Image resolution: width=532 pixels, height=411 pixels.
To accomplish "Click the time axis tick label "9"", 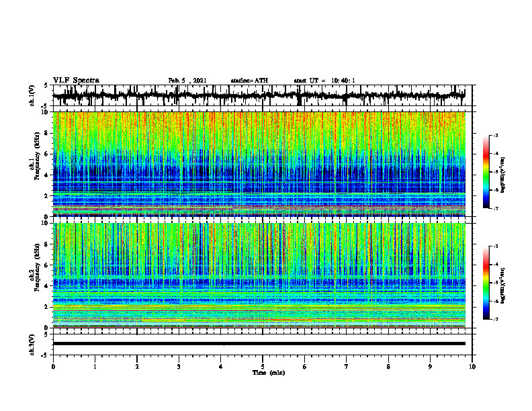I will coord(430,367).
